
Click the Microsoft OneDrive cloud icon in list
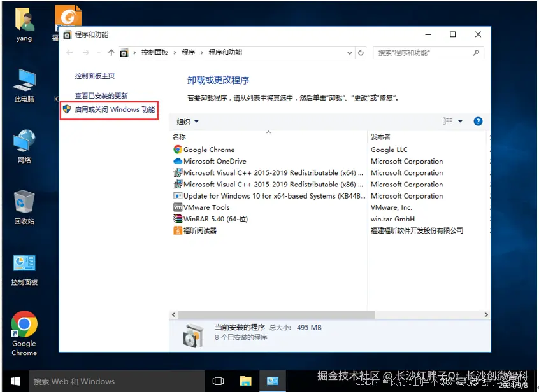[x=178, y=161]
